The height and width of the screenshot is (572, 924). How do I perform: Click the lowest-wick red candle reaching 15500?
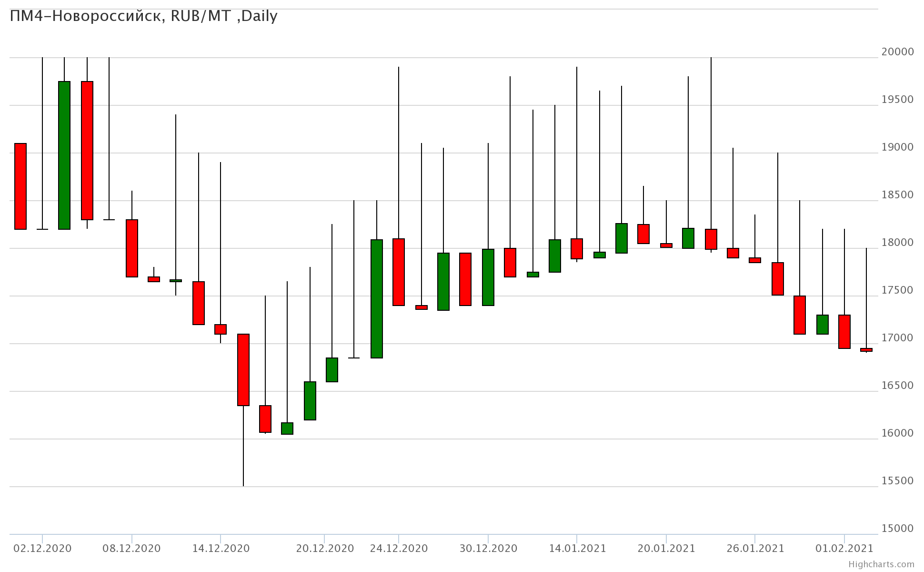click(243, 369)
